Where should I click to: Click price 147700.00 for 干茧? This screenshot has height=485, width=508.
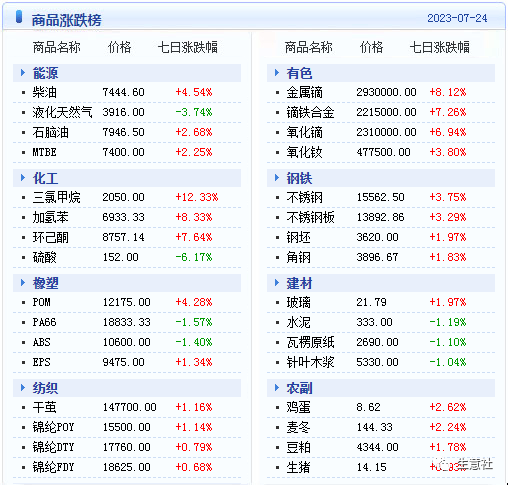pos(130,407)
